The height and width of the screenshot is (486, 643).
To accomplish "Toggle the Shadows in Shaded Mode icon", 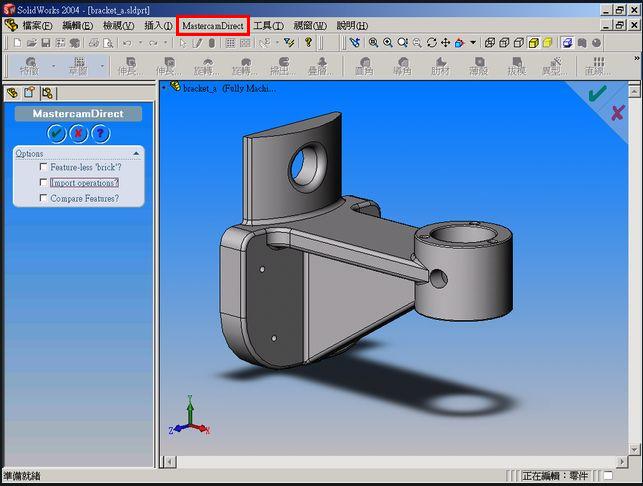I will [567, 42].
